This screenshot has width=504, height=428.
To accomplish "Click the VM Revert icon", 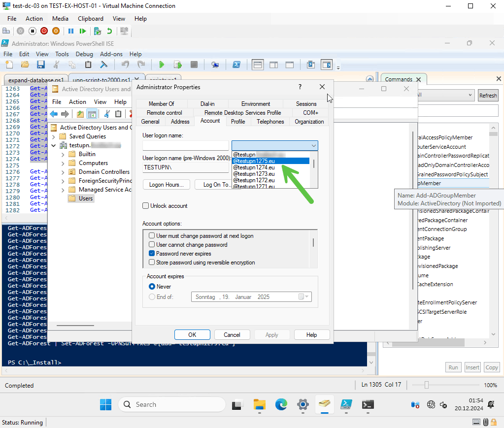I will coord(109,31).
